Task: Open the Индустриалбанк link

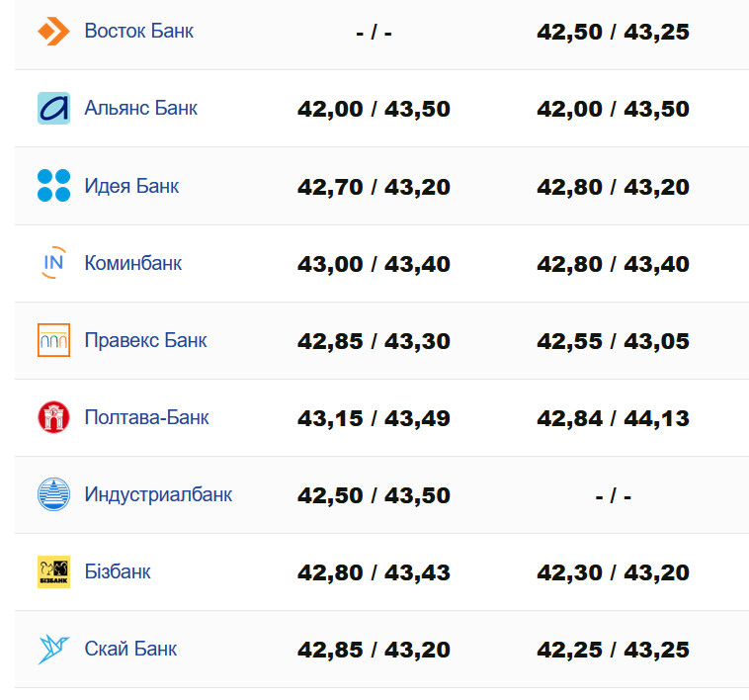Action: point(158,494)
